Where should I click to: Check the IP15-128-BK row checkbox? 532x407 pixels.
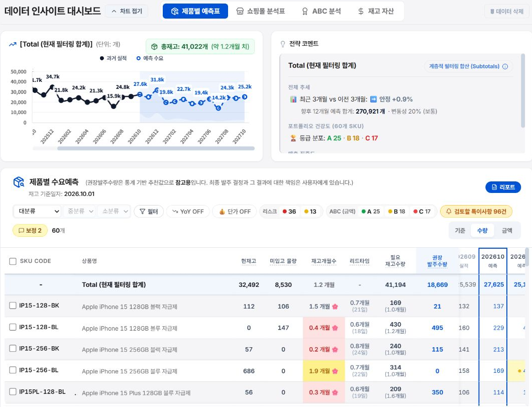(x=13, y=306)
